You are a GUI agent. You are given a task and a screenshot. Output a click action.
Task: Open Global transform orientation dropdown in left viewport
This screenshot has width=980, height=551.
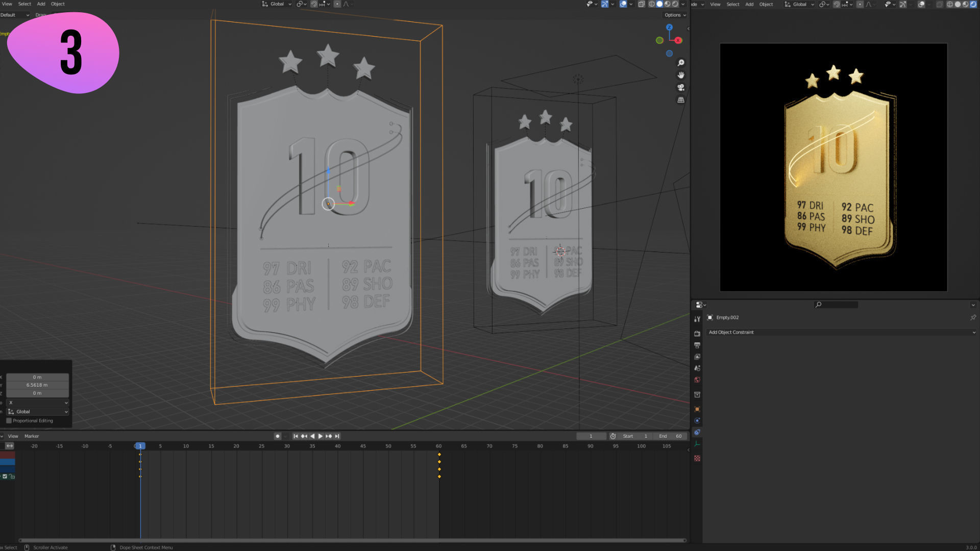[277, 4]
